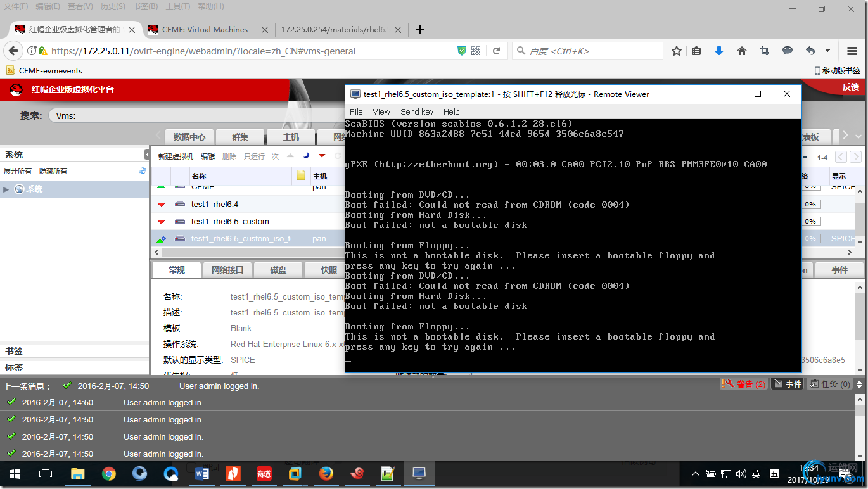Open the File menu in Remote Viewer
Viewport: 868px width, 489px height.
[x=356, y=111]
